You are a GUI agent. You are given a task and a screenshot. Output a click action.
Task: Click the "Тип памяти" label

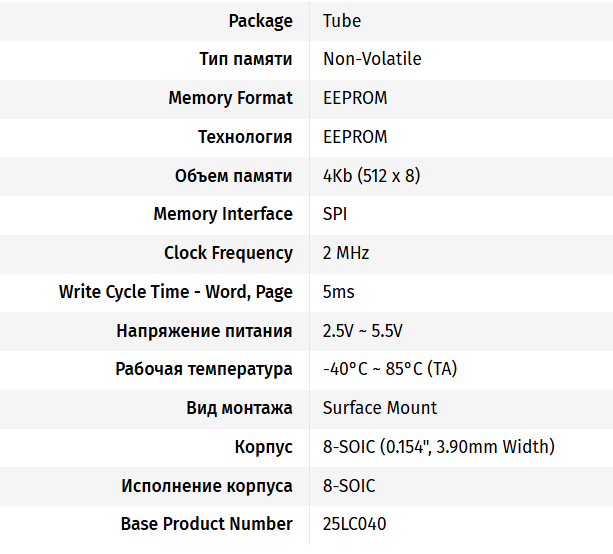[x=246, y=59]
